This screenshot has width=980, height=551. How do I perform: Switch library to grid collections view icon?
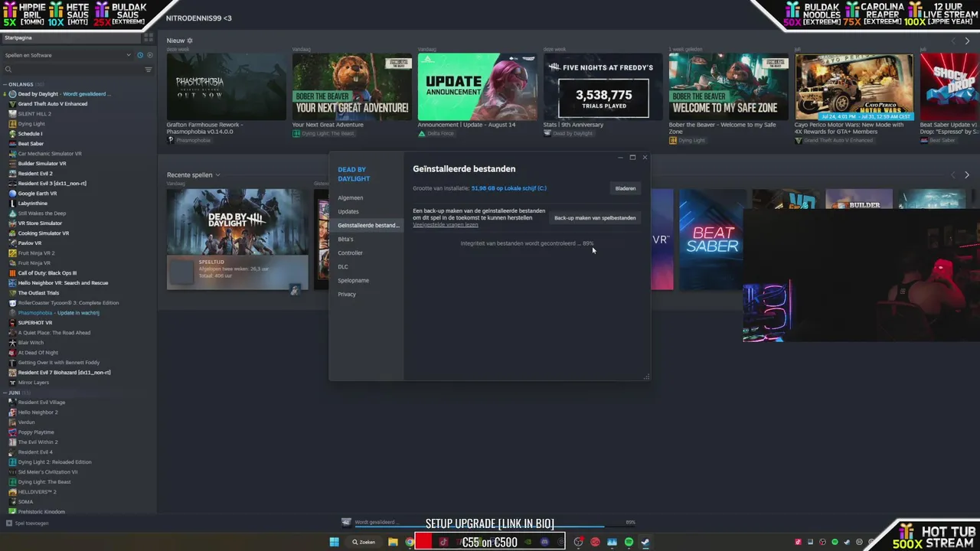[x=149, y=37]
